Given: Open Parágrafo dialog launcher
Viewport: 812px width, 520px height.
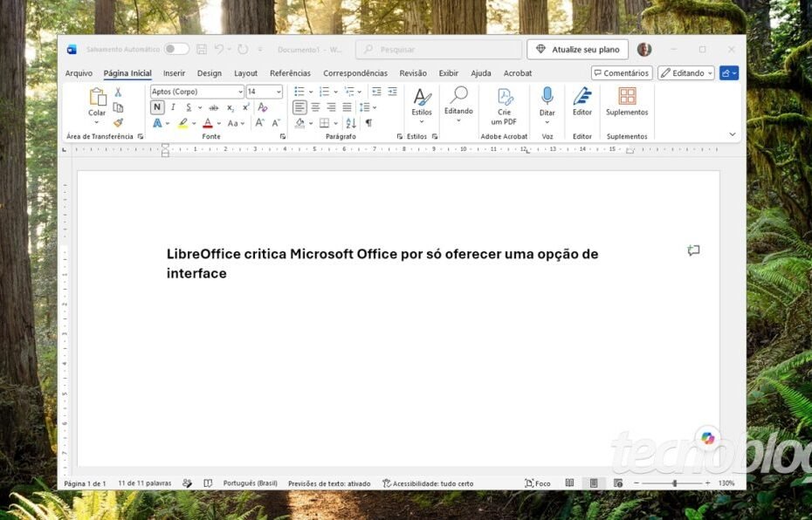Looking at the screenshot, I should click(399, 137).
